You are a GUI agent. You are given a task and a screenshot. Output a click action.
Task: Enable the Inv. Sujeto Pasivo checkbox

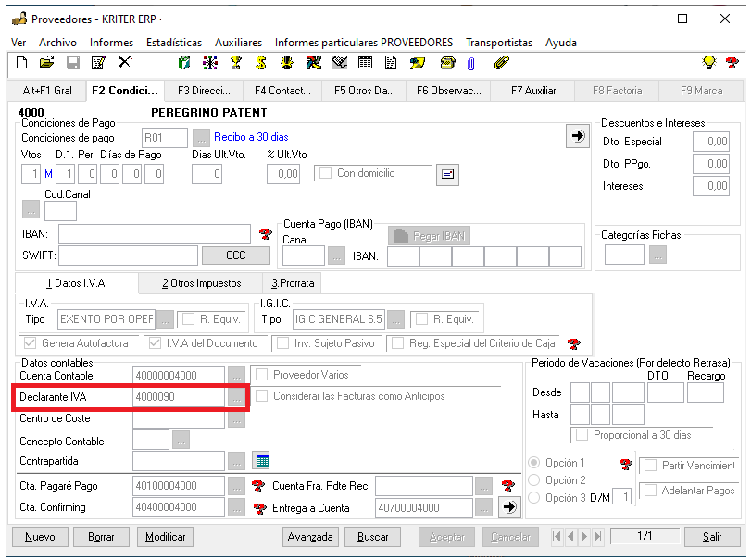[283, 343]
